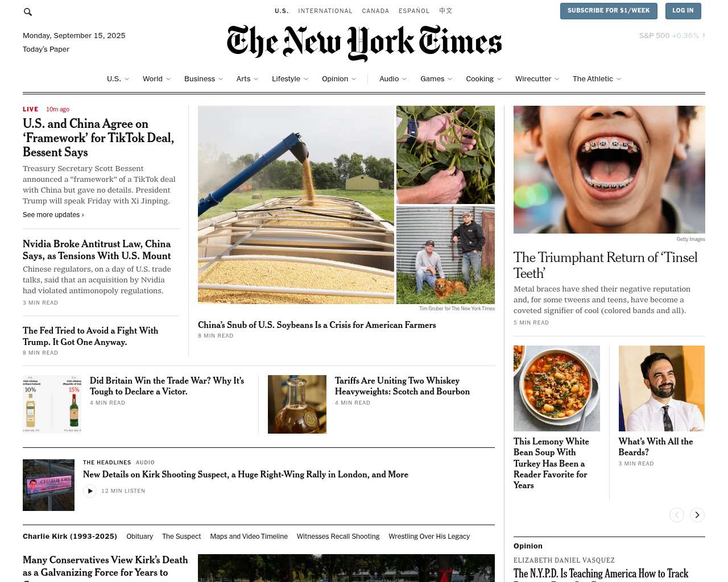728x582 pixels.
Task: Click the Log In button
Action: (682, 11)
